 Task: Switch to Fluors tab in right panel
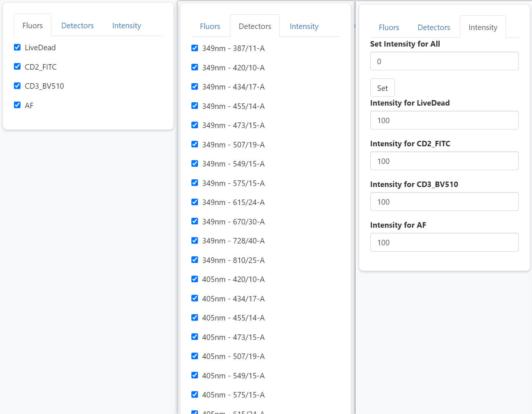(x=389, y=28)
